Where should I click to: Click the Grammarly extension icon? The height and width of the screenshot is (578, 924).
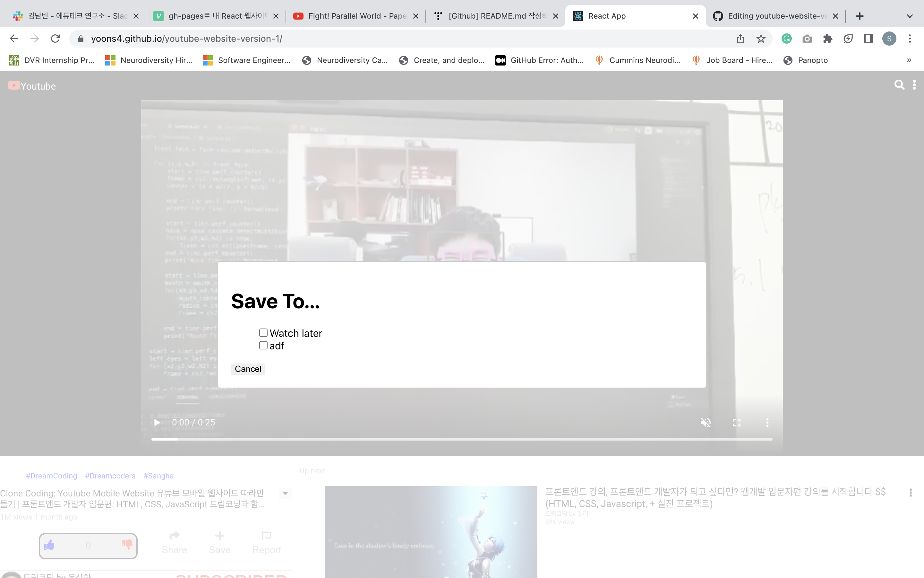tap(787, 39)
